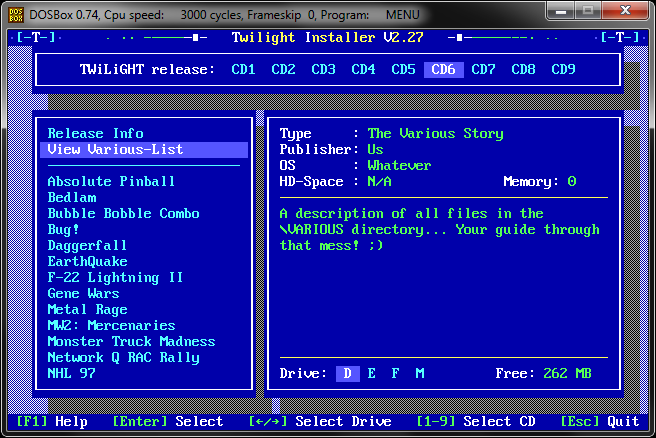Click the Publisher value Us

point(375,150)
